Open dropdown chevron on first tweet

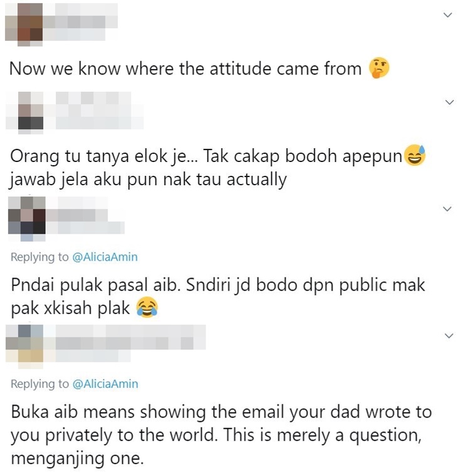pyautogui.click(x=447, y=15)
